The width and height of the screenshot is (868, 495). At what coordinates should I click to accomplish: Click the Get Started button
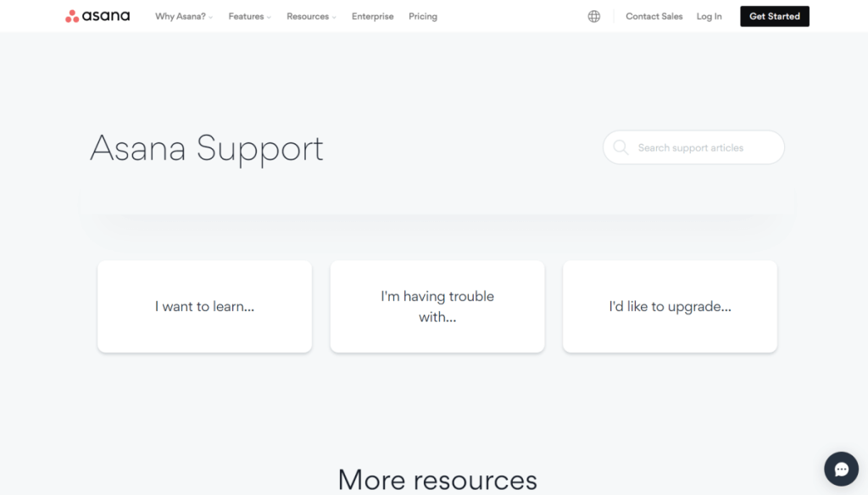[774, 15]
